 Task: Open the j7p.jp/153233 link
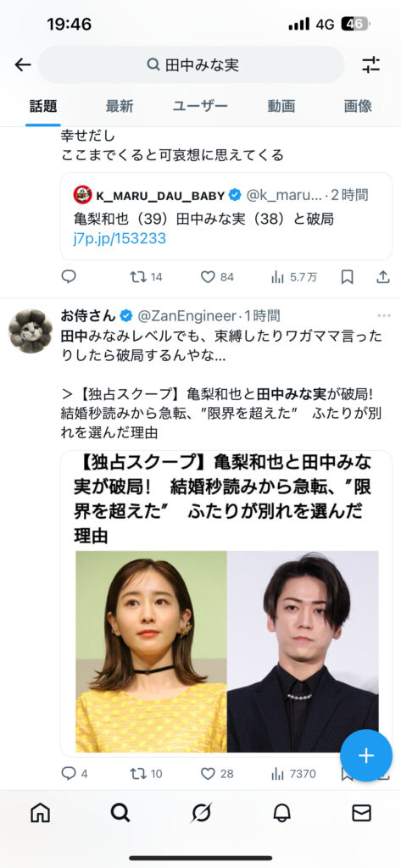point(120,238)
